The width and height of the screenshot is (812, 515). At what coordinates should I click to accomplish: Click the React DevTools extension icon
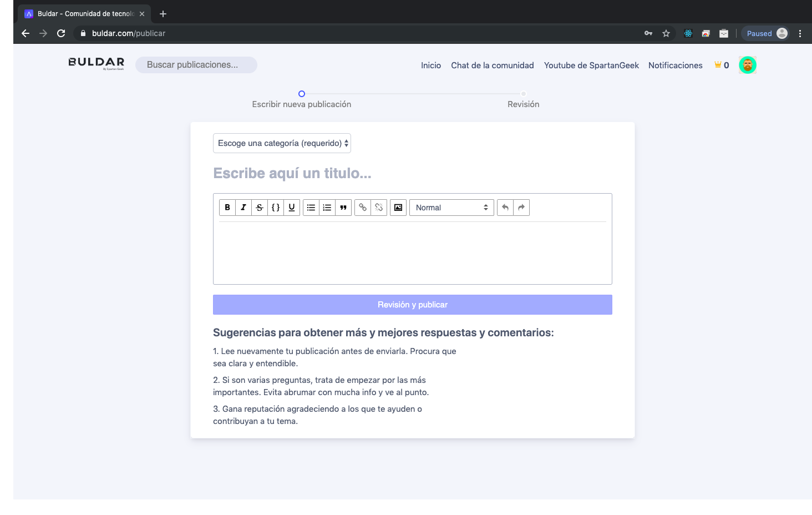(x=688, y=33)
